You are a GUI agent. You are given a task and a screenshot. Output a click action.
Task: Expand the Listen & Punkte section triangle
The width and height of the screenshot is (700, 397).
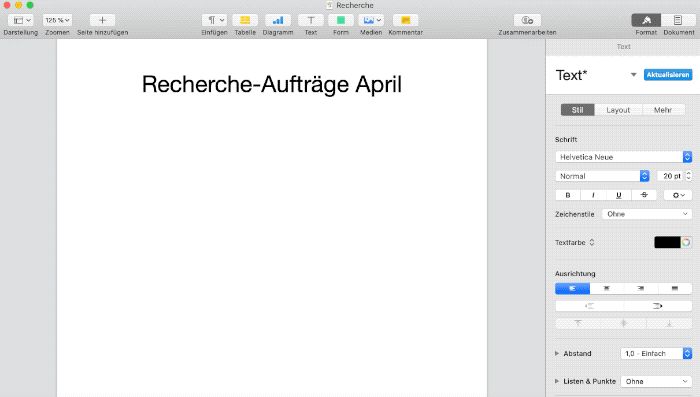tap(557, 381)
